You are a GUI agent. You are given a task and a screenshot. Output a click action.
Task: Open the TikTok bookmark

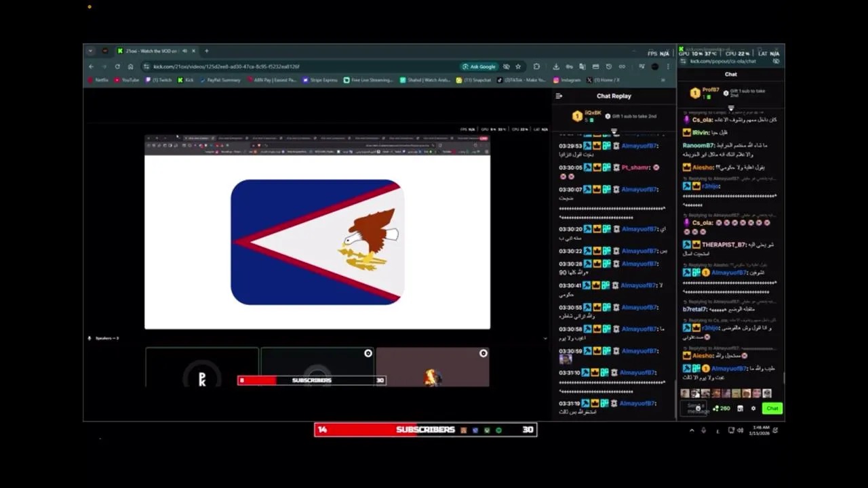[521, 80]
